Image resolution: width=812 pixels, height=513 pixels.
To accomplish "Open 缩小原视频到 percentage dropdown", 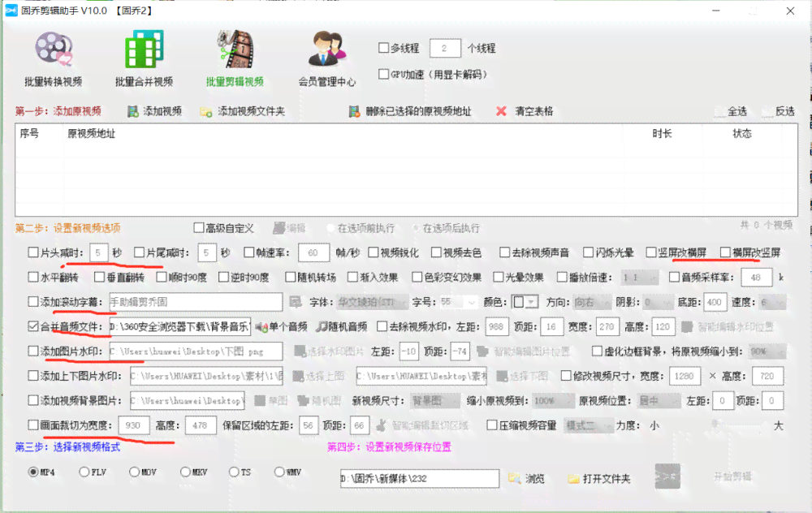I will coord(554,401).
